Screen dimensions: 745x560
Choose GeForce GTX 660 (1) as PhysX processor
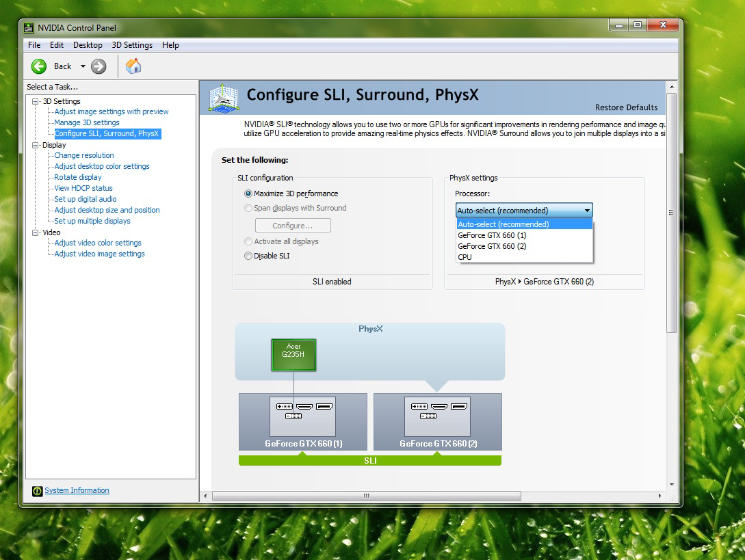[x=525, y=235]
